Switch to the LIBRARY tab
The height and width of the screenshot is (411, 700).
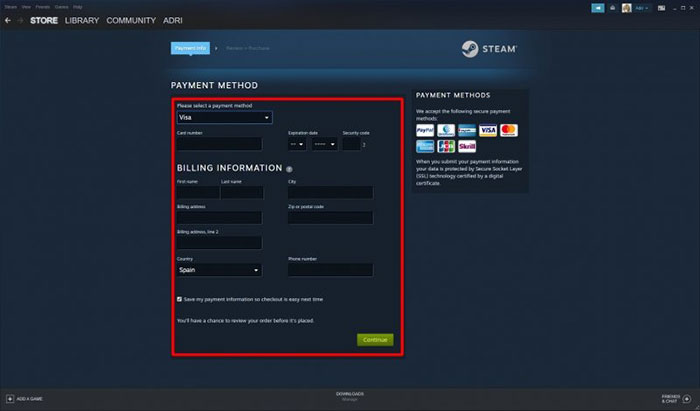point(82,21)
